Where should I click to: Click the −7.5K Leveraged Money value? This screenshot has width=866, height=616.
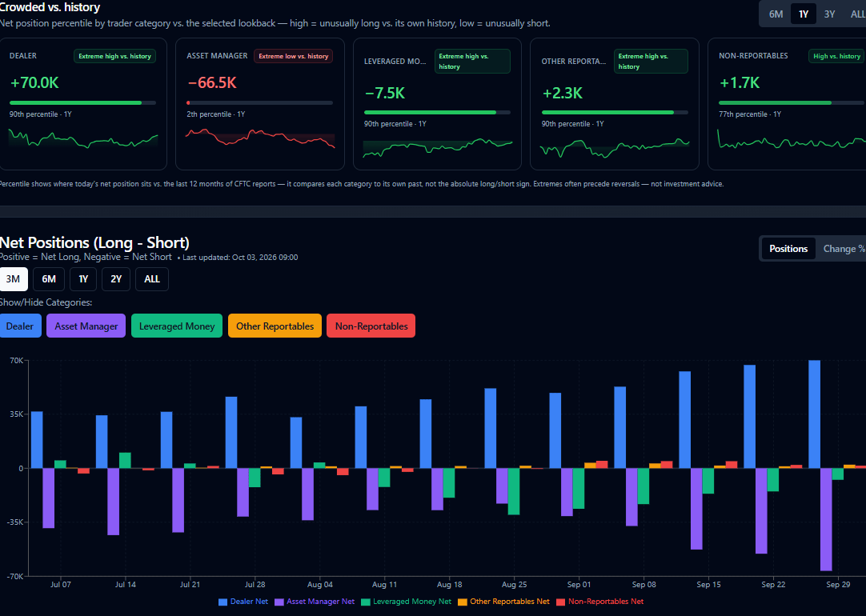(x=384, y=93)
